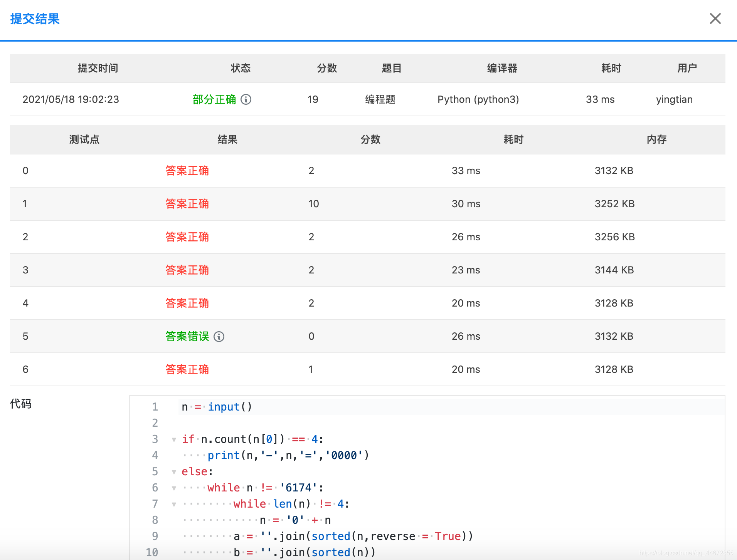Click the 结果 column header

tap(227, 139)
